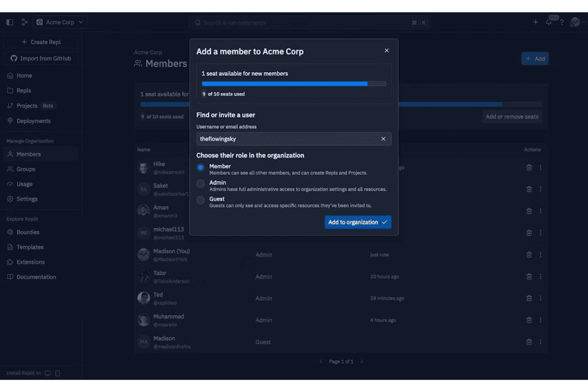Open more actions for Talor
Viewport: 588px width, 392px height.
541,276
